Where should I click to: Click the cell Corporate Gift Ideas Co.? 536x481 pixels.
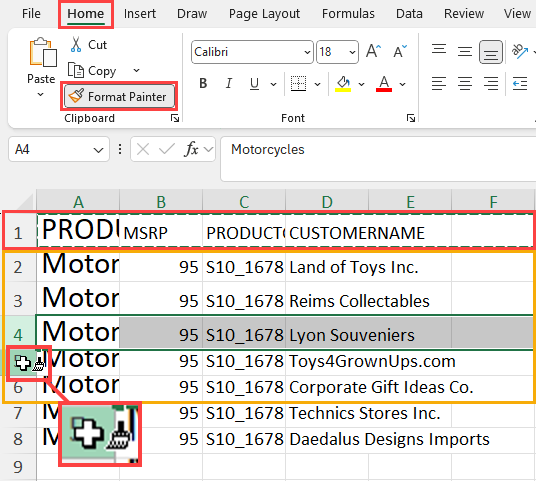pos(381,387)
